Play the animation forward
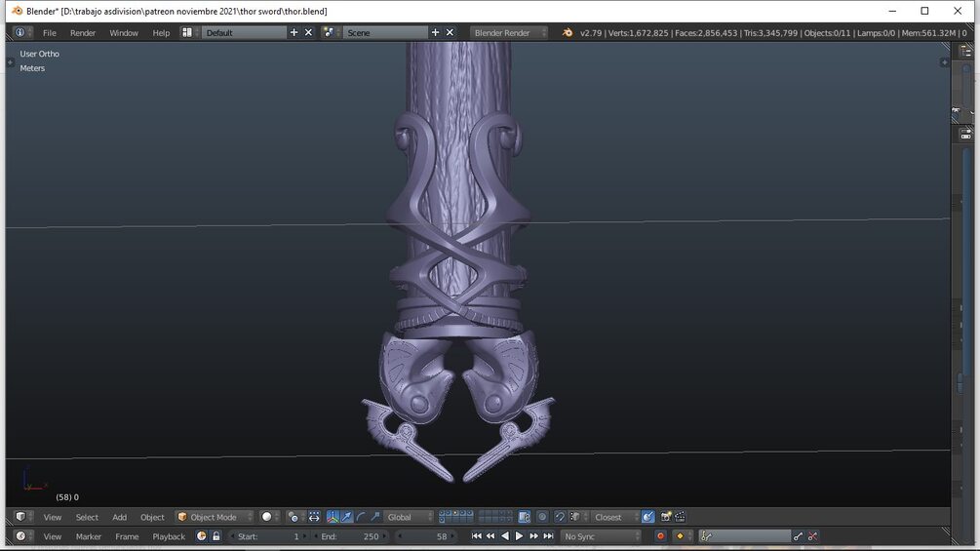The height and width of the screenshot is (551, 980). (x=519, y=536)
